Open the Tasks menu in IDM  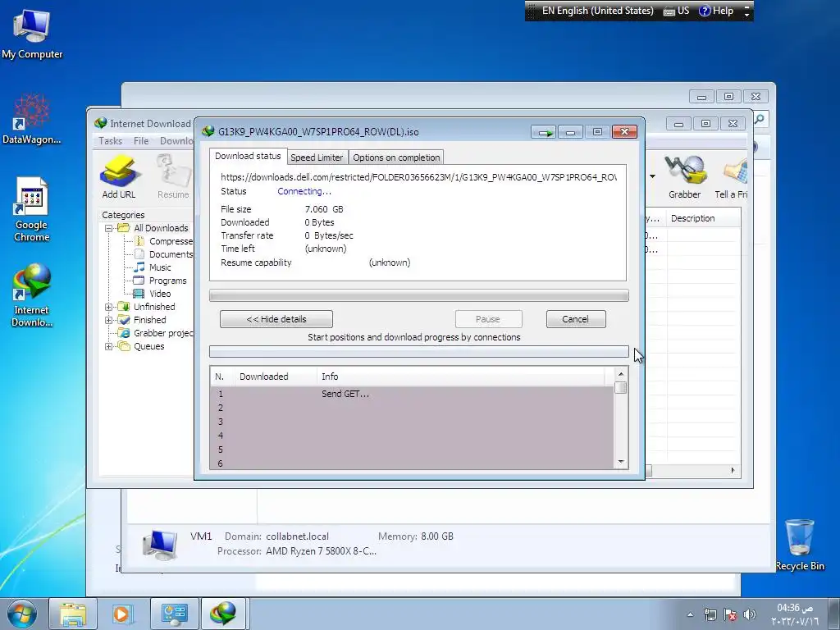point(111,141)
